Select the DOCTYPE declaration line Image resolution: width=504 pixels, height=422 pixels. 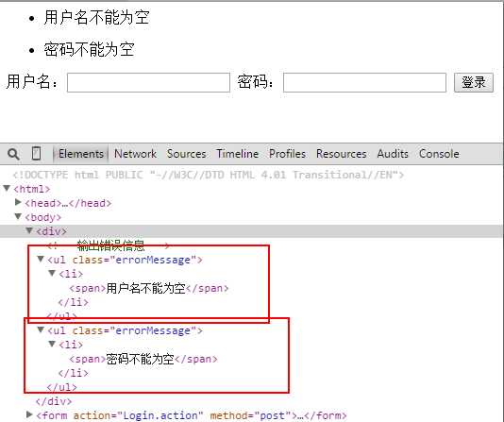coord(209,175)
